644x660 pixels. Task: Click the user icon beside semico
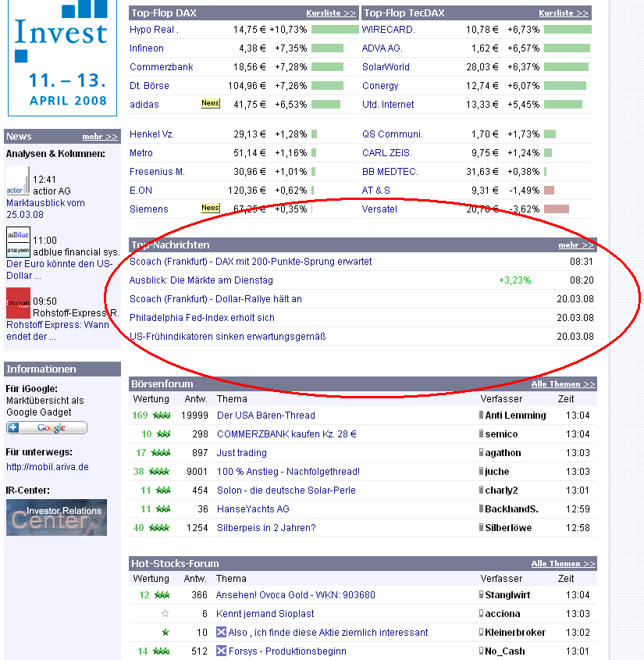[481, 433]
